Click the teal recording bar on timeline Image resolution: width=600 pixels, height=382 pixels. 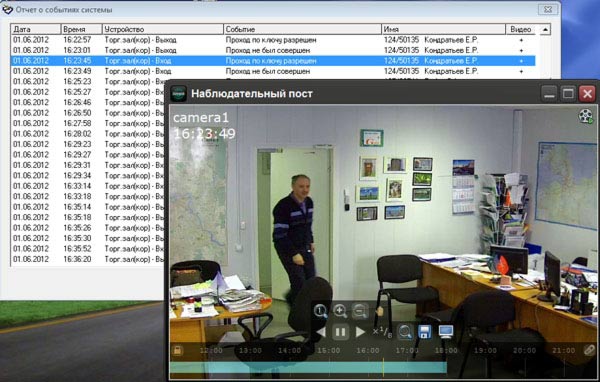(x=308, y=367)
